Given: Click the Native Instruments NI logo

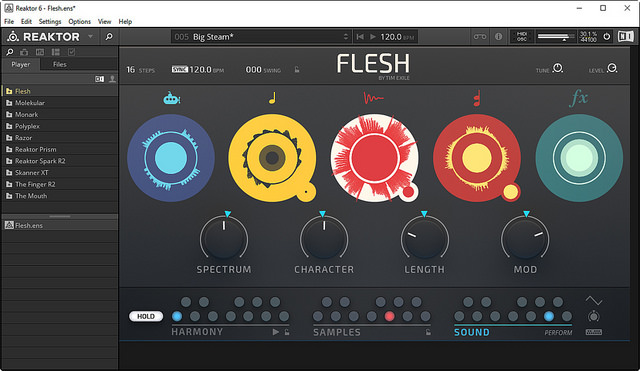Looking at the screenshot, I should click(625, 37).
